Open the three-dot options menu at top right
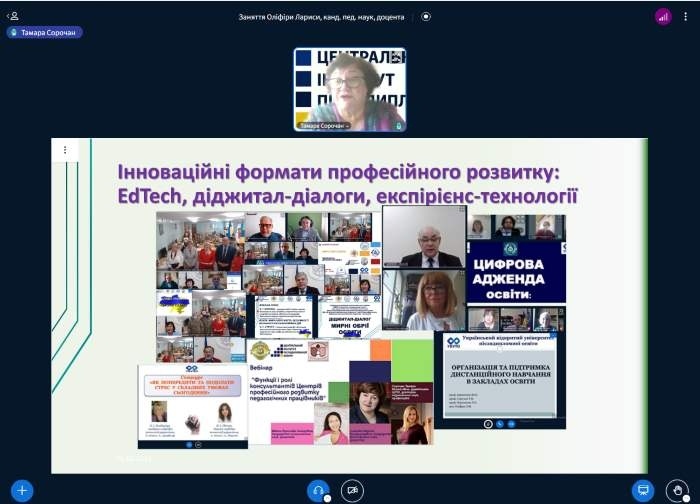This screenshot has height=504, width=700. (x=687, y=16)
